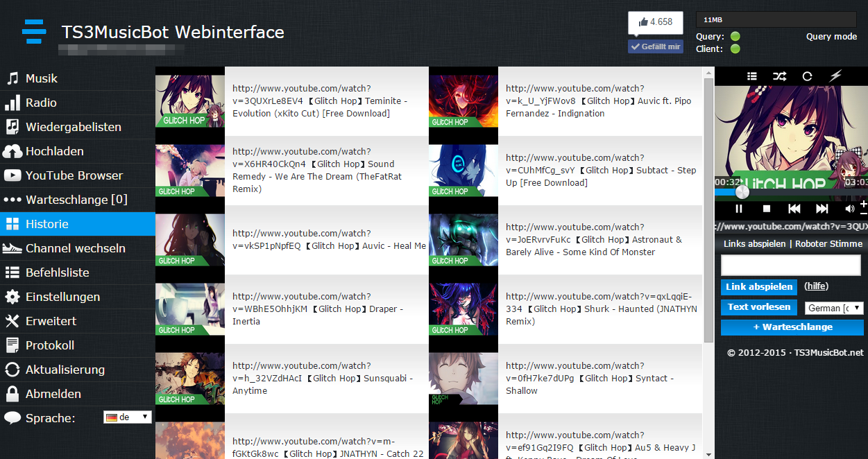The width and height of the screenshot is (868, 459).
Task: Go to Wiedergabelisten
Action: point(78,127)
